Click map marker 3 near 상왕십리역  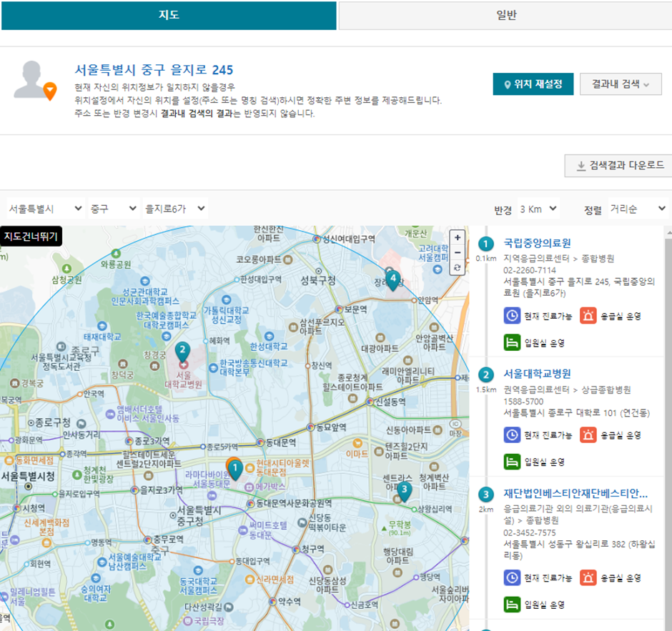click(x=404, y=491)
